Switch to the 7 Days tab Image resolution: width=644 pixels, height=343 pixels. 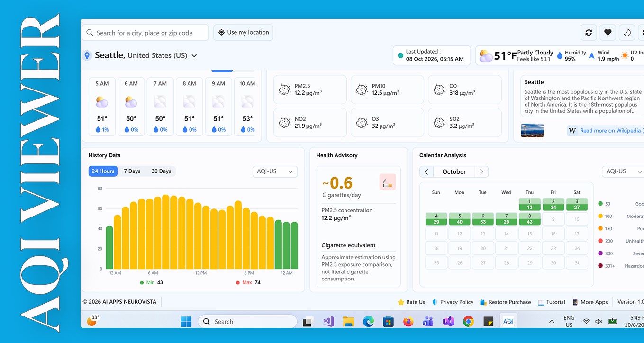pyautogui.click(x=132, y=171)
